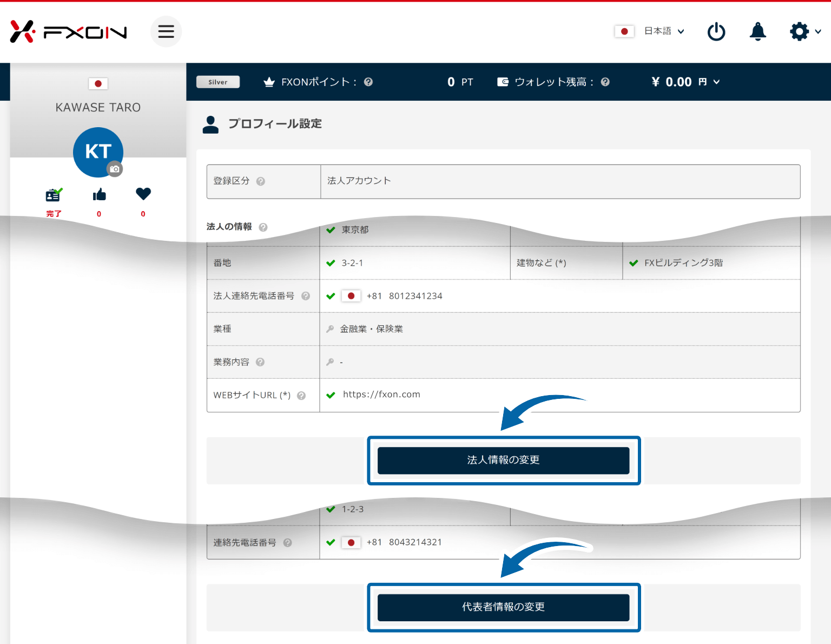The image size is (831, 644).
Task: Show help for WEBサイトURL
Action: [x=301, y=396]
